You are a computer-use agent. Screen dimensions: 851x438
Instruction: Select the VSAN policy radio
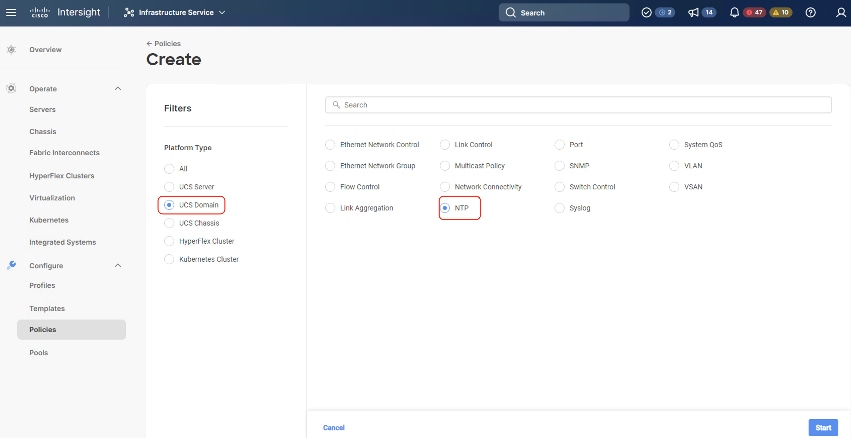[674, 187]
